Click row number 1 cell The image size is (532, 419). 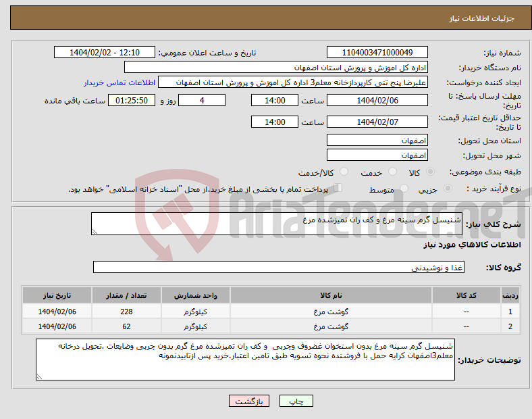pos(510,312)
